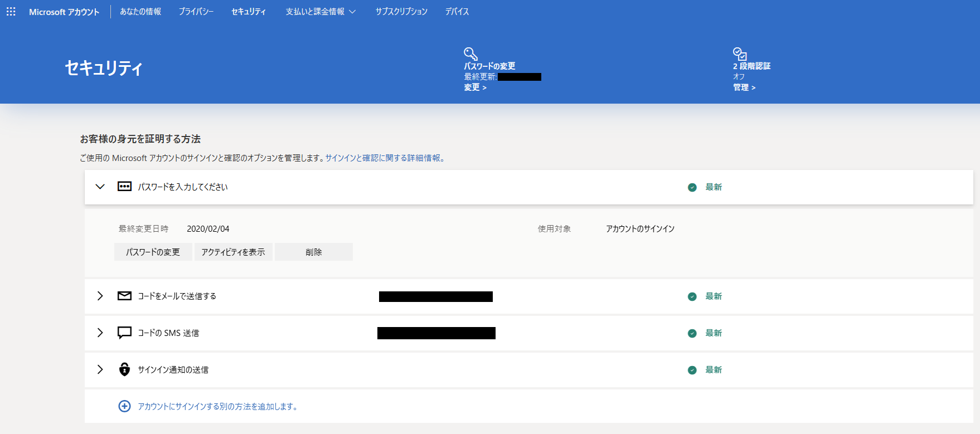Open サインインと確認に関する詳細情報 link
980x434 pixels.
pos(385,158)
